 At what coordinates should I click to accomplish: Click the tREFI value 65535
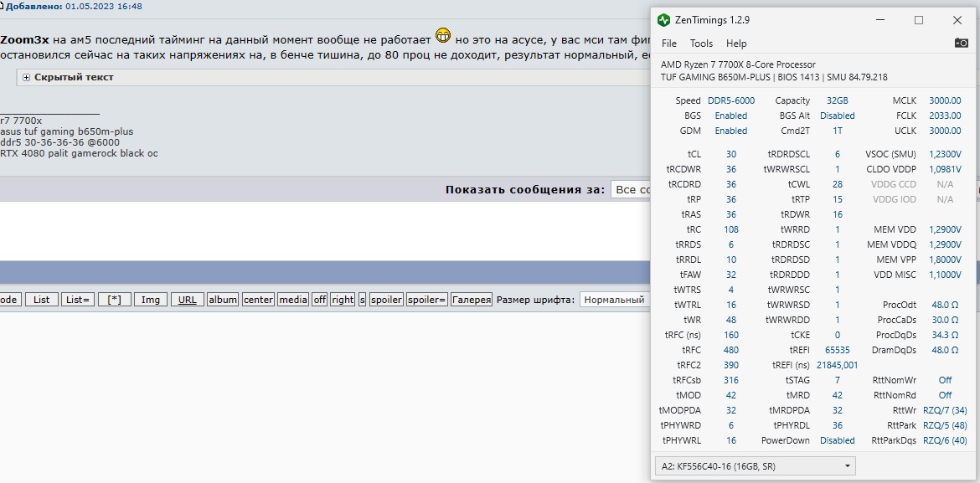[x=838, y=350]
